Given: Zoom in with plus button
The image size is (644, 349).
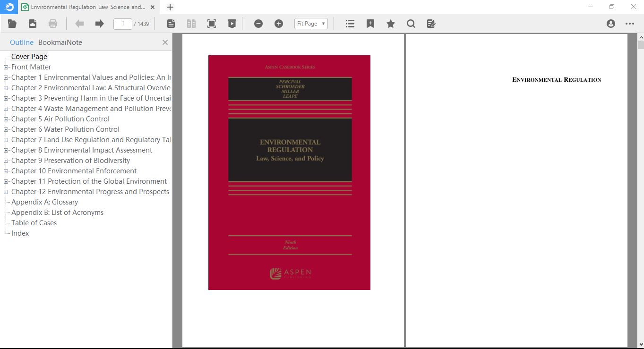Looking at the screenshot, I should pos(279,24).
